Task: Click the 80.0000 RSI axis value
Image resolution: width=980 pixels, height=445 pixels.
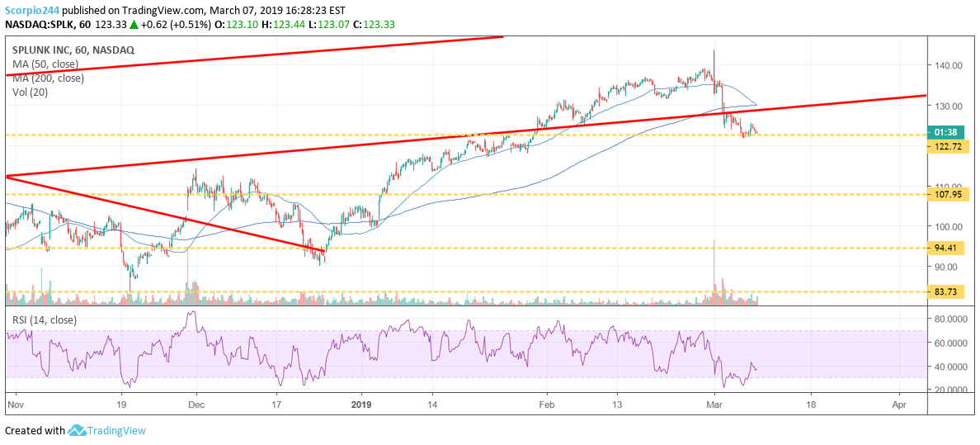Action: (951, 320)
